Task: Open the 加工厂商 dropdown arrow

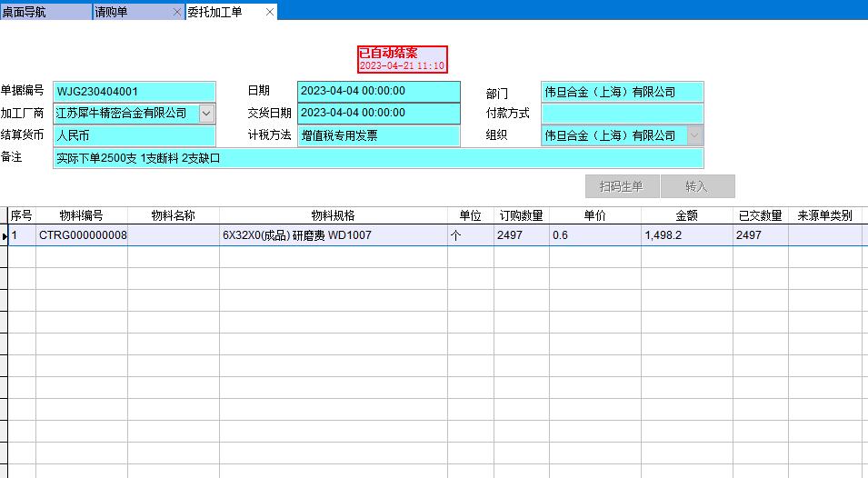Action: pos(206,114)
